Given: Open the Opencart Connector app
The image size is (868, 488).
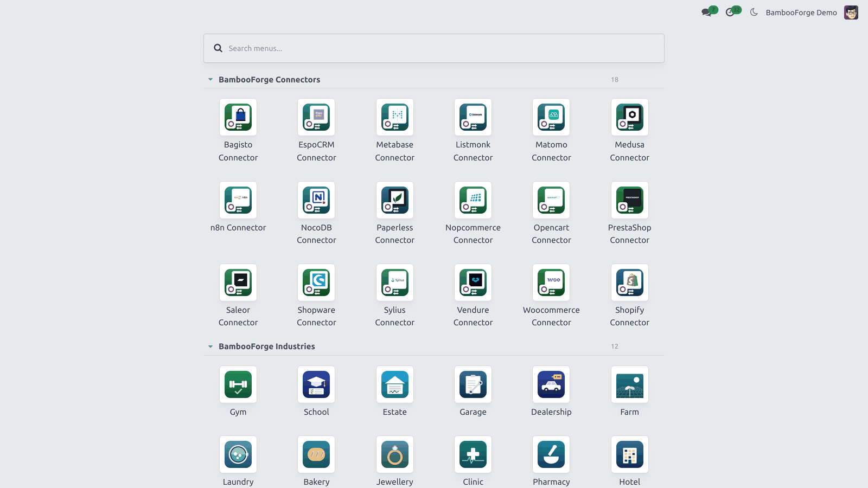Looking at the screenshot, I should coord(551,200).
